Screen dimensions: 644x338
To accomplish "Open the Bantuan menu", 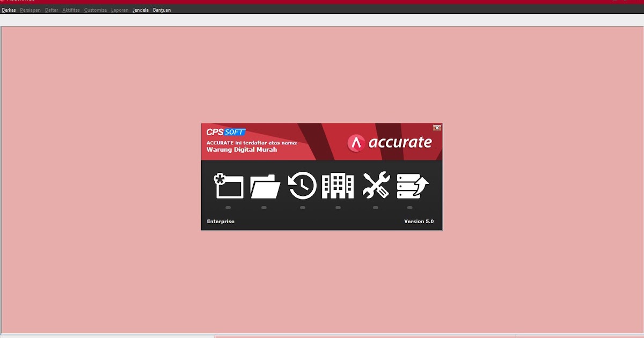I will point(162,10).
